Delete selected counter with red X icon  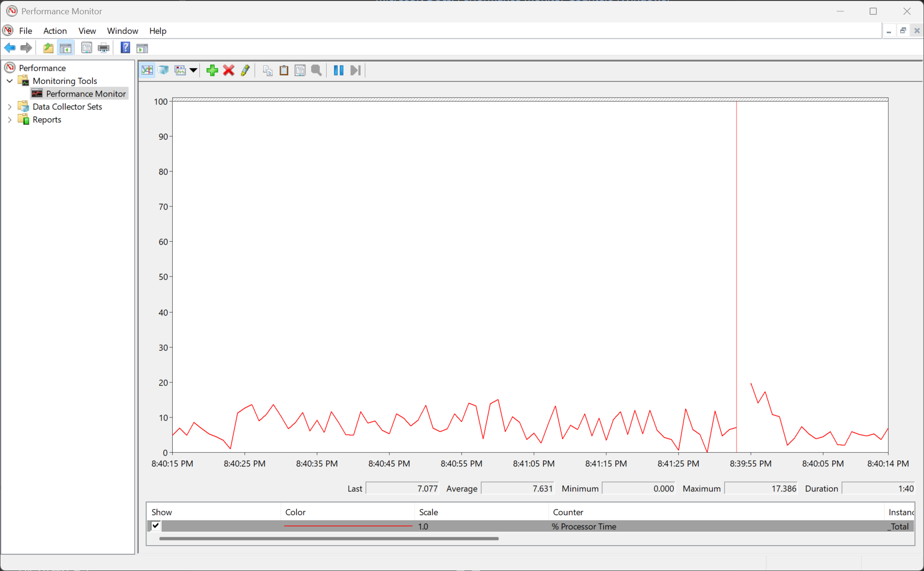point(228,71)
